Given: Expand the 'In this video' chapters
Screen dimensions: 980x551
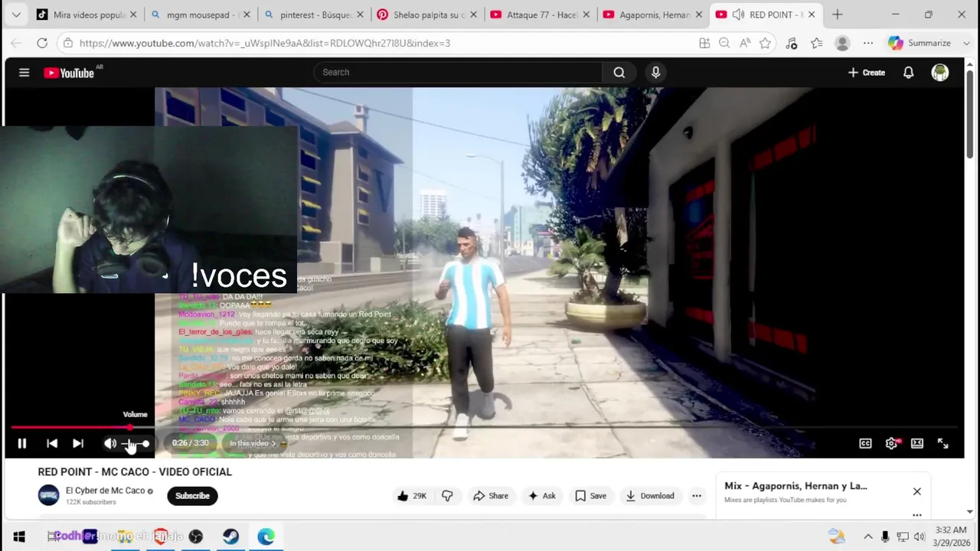Looking at the screenshot, I should point(253,443).
